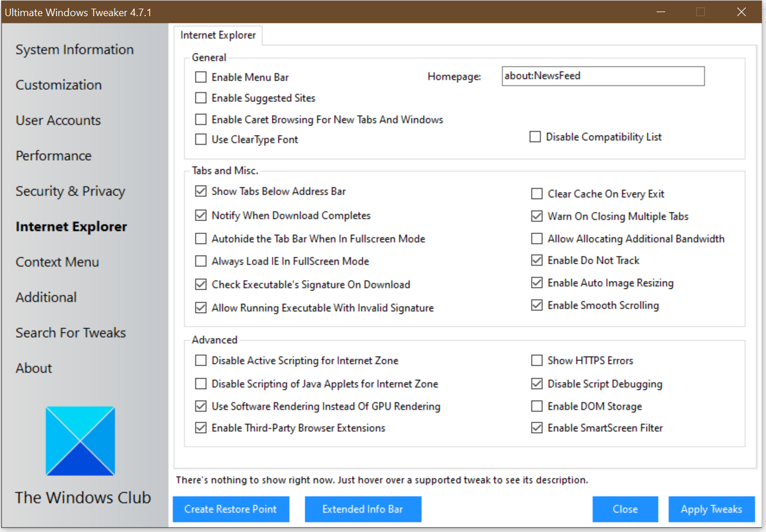The width and height of the screenshot is (766, 532).
Task: Toggle Use Software Rendering Instead Of GPU
Action: (x=201, y=406)
